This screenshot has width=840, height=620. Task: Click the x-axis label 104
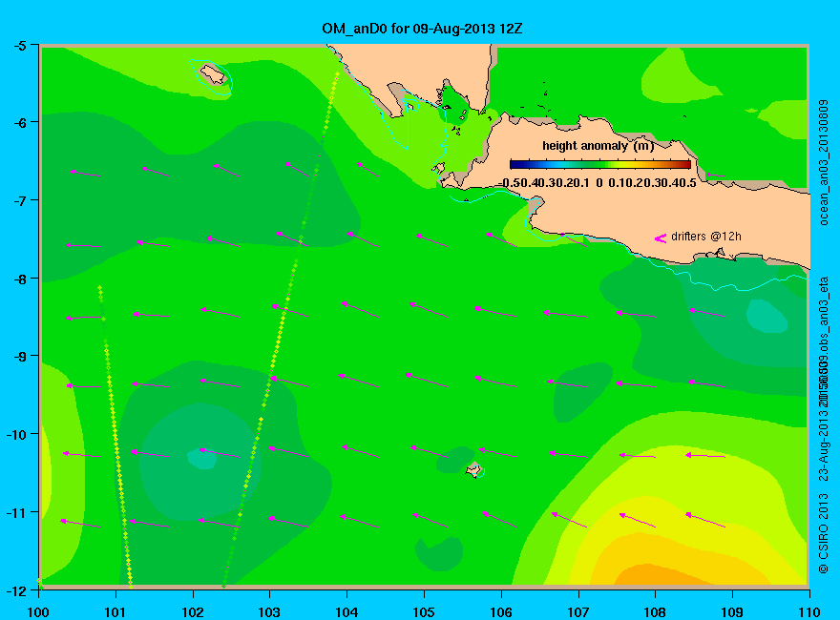346,612
